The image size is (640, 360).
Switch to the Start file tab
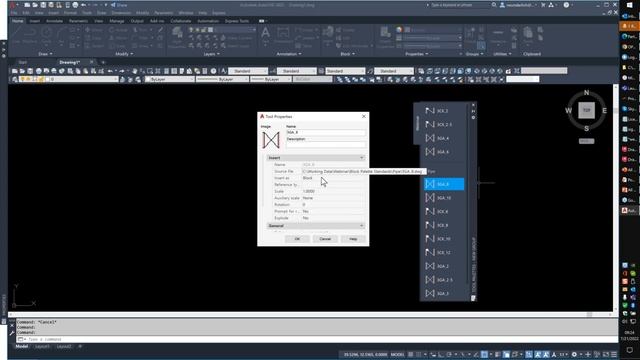22,62
